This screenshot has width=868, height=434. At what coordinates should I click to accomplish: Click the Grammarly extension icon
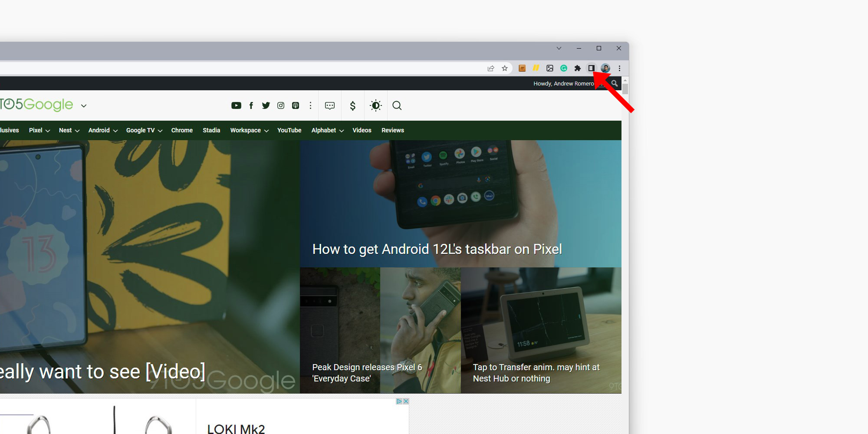click(564, 68)
